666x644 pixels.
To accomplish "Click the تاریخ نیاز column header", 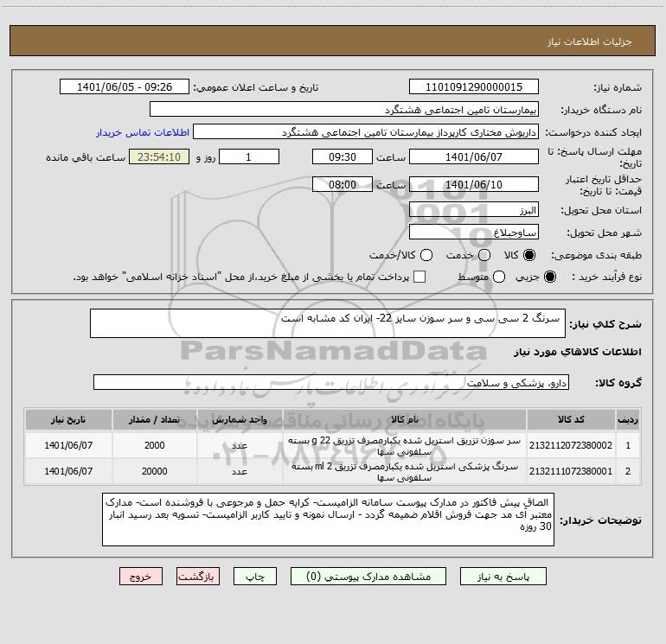I will coord(68,420).
